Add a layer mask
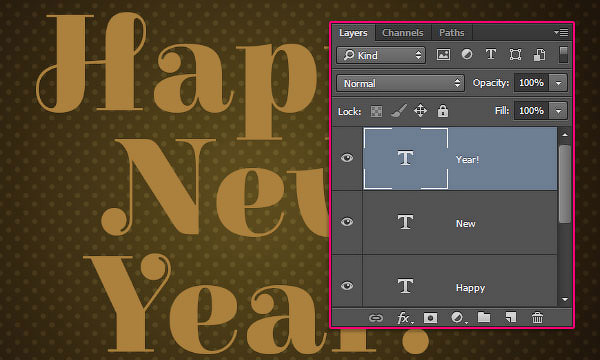The width and height of the screenshot is (600, 360). coord(430,318)
